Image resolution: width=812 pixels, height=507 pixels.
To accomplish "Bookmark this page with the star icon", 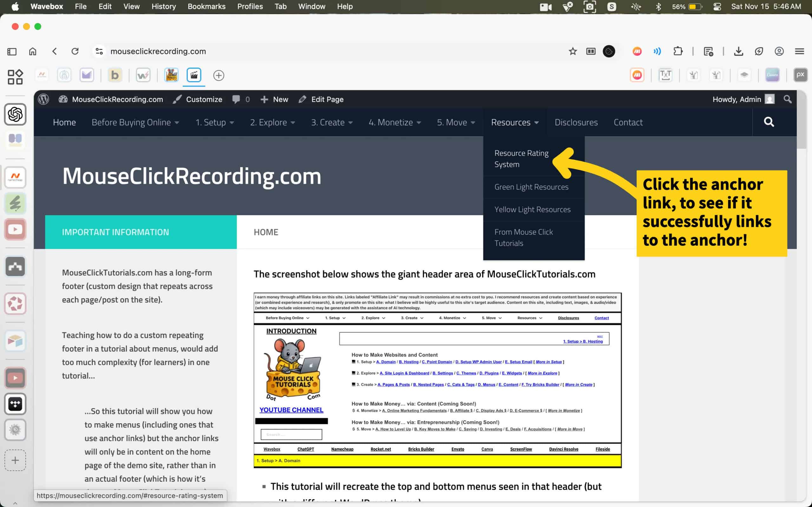I will point(573,51).
